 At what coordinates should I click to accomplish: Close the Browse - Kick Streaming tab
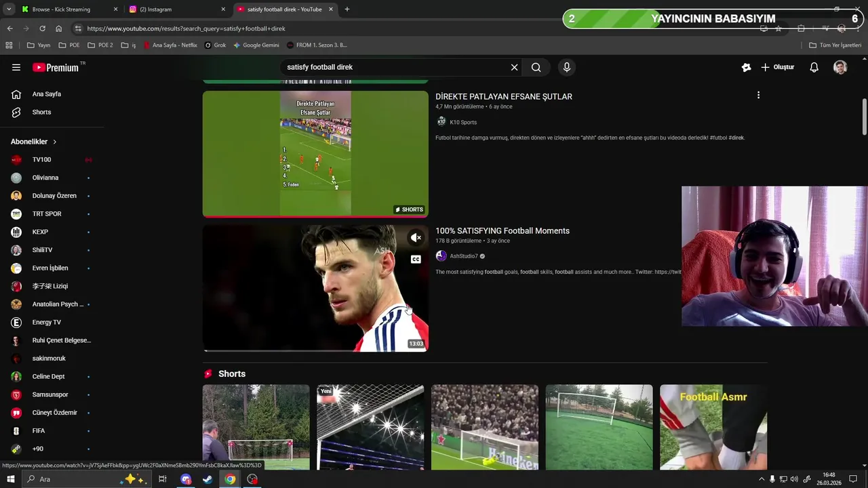tap(115, 9)
